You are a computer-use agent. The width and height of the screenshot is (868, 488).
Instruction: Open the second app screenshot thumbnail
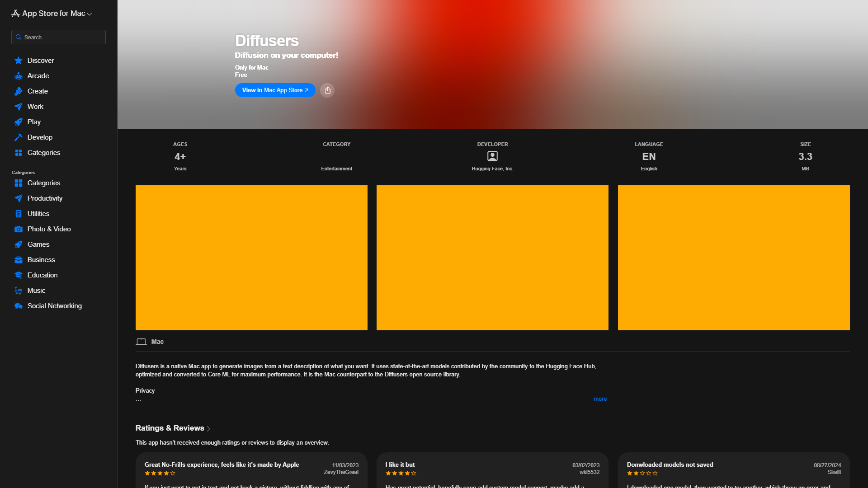coord(492,258)
